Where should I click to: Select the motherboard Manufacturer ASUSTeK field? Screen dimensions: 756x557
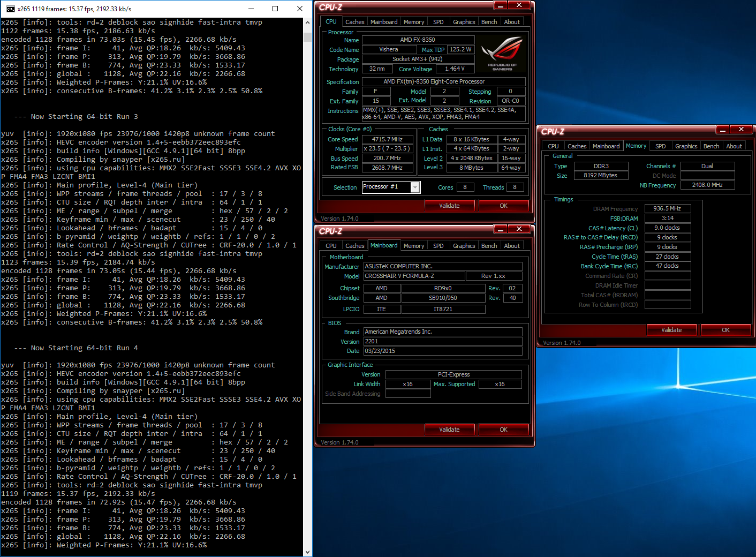[x=443, y=266]
